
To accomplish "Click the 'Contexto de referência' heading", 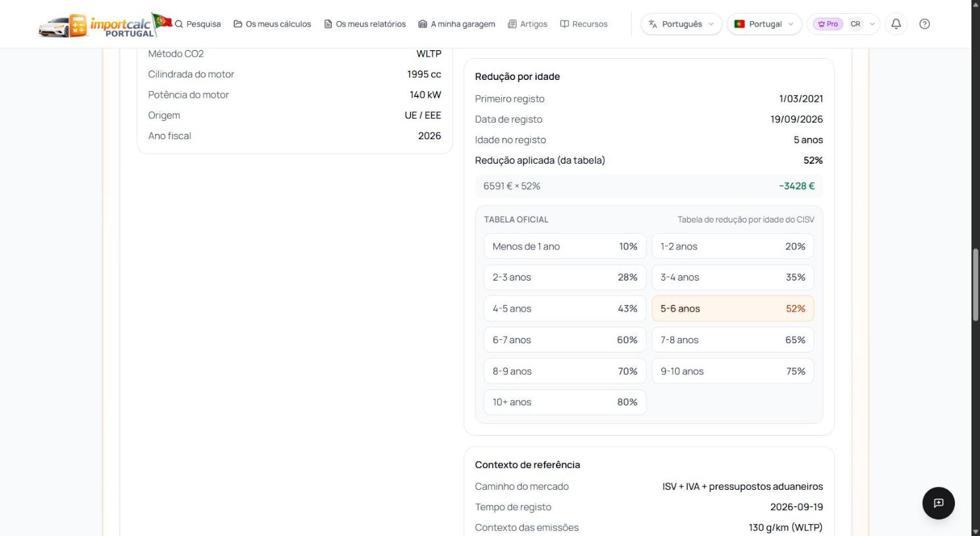I will point(528,465).
